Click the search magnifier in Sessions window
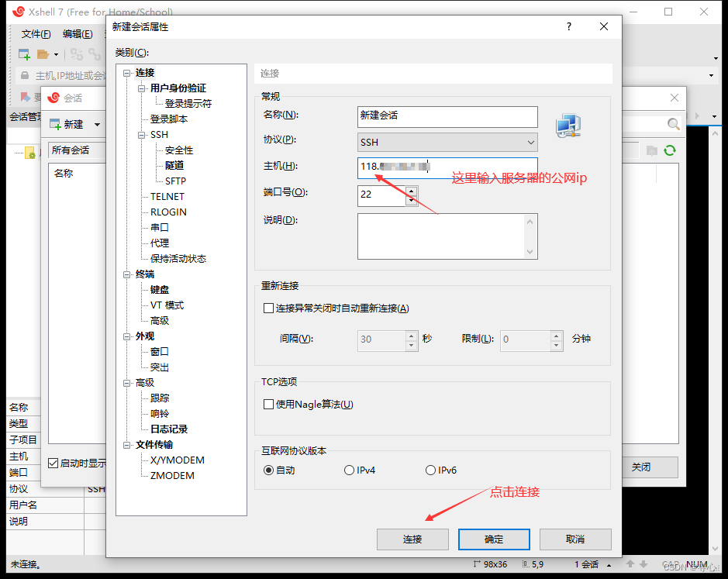 tap(673, 123)
